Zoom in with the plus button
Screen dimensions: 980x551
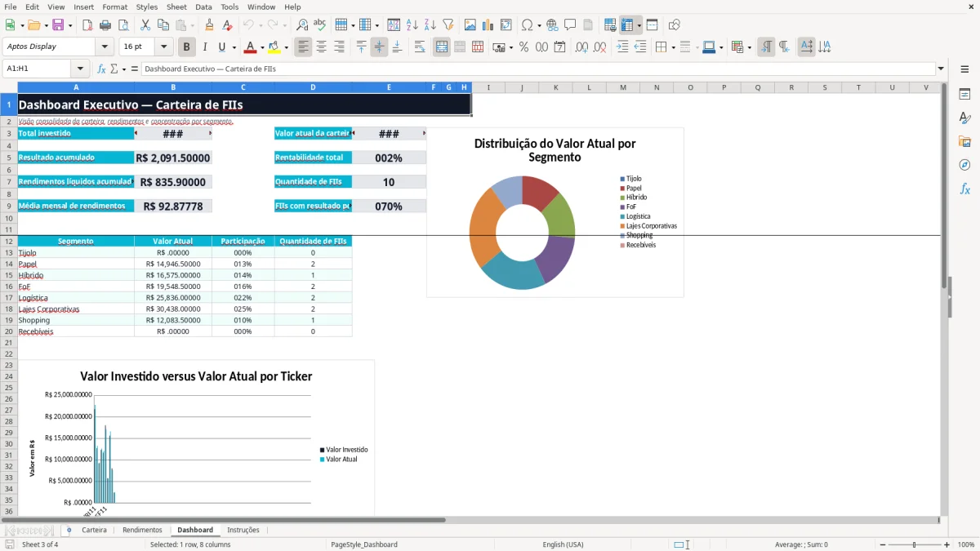[x=947, y=544]
